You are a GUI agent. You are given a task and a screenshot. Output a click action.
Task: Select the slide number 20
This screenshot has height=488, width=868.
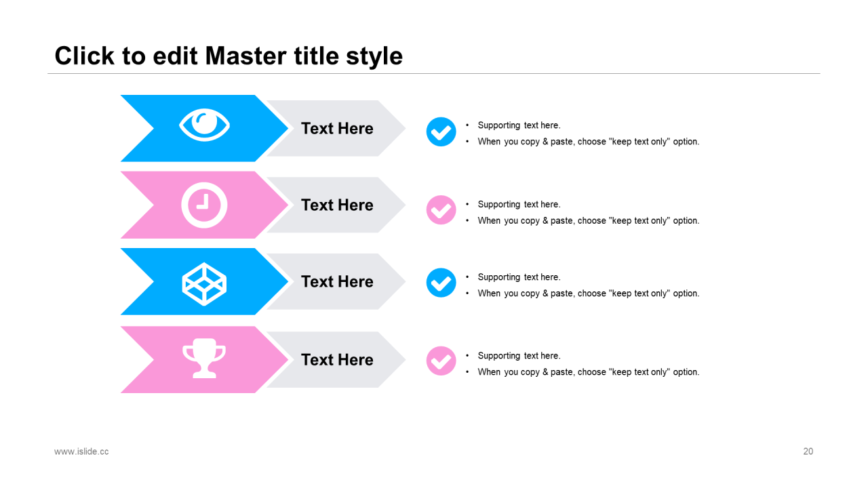(808, 451)
